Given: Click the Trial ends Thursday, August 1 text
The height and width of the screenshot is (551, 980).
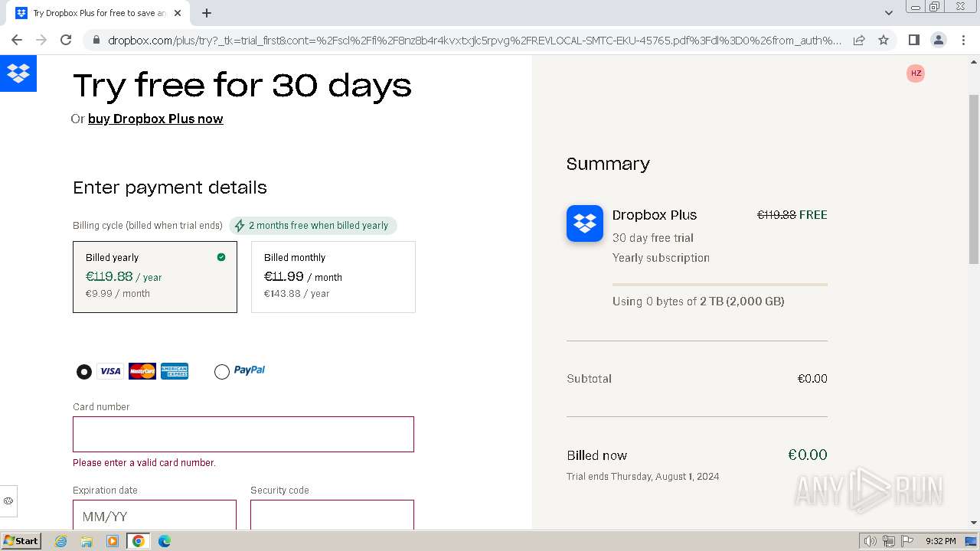Looking at the screenshot, I should click(643, 477).
